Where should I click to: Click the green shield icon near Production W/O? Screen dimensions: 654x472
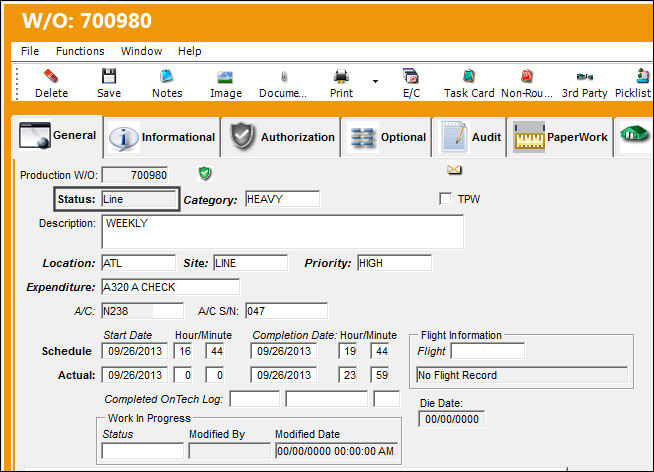pyautogui.click(x=205, y=173)
